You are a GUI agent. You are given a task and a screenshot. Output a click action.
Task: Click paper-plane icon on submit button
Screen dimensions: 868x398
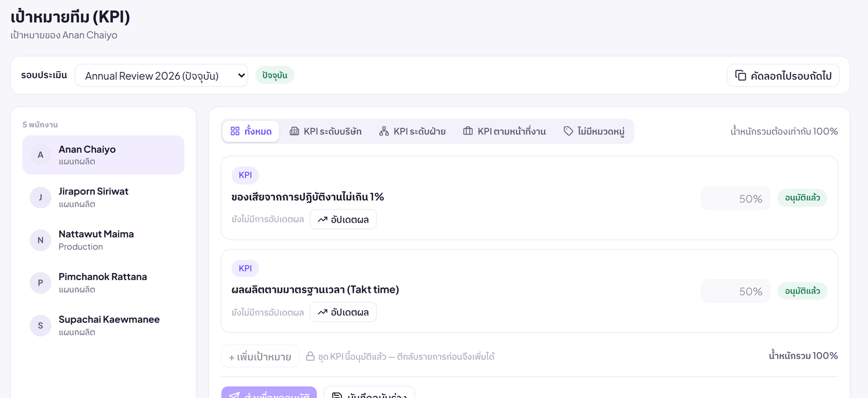point(234,396)
